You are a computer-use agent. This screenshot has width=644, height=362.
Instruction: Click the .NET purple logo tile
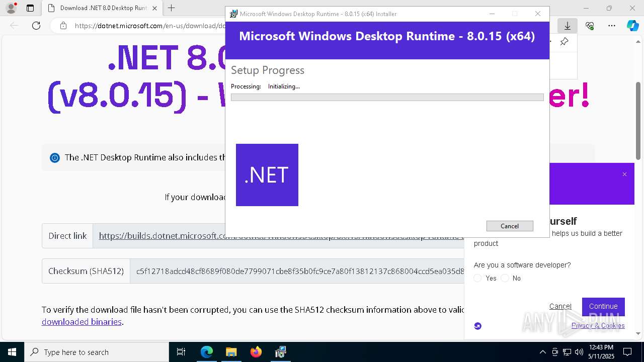[x=267, y=175]
